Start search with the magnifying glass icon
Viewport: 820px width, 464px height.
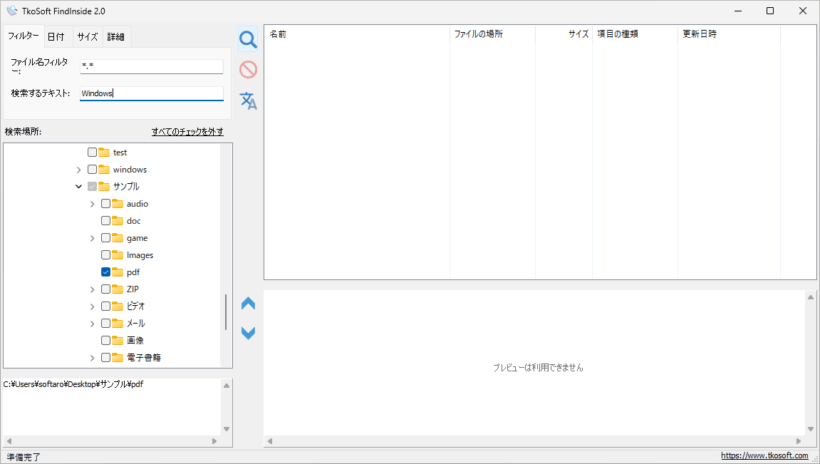(248, 39)
